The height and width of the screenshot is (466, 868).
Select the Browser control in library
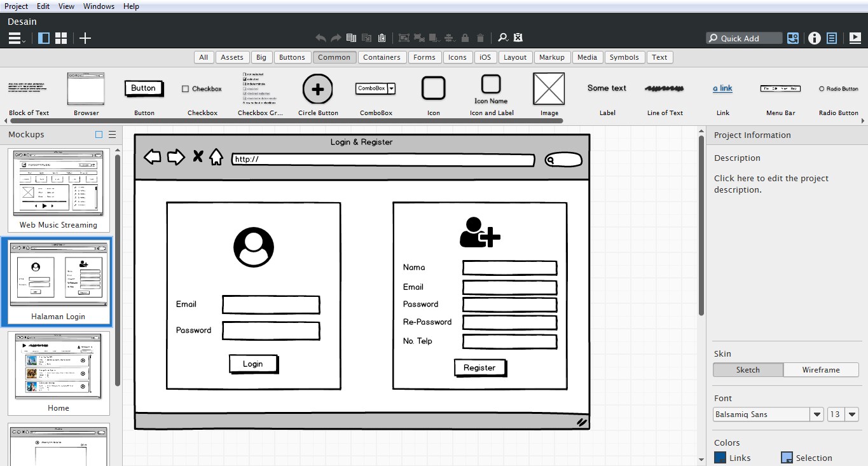click(x=86, y=94)
